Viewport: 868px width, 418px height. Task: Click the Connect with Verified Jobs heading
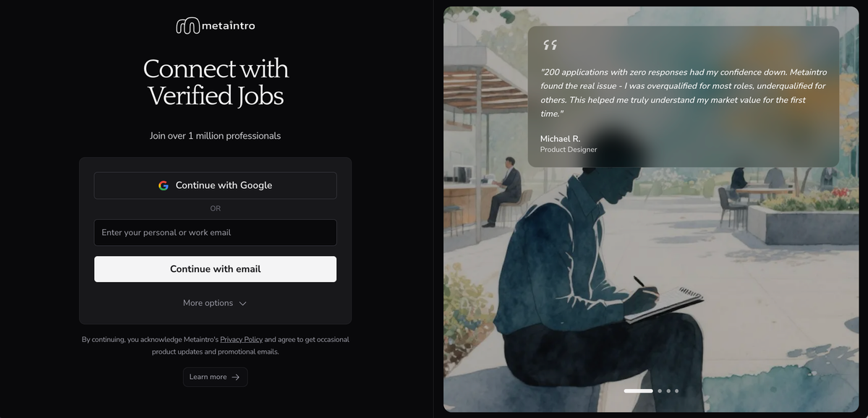[216, 82]
